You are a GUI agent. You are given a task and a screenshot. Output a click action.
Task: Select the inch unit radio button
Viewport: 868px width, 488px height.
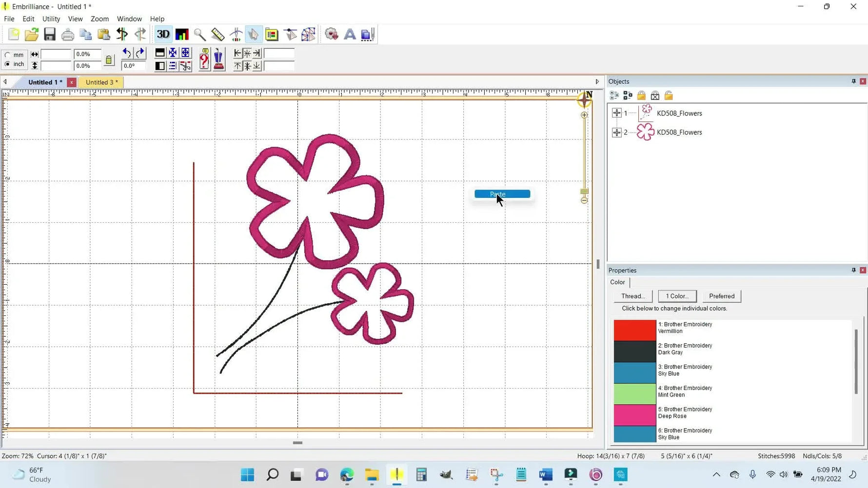coord(7,64)
